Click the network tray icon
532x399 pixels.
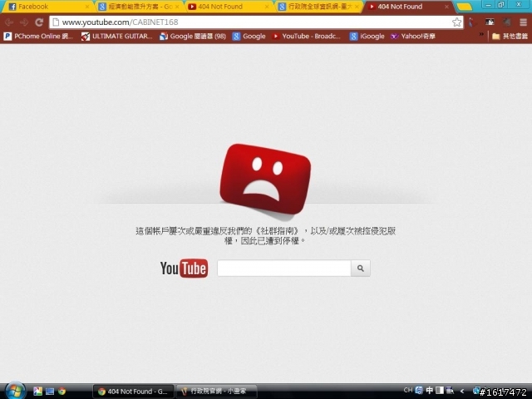click(476, 391)
